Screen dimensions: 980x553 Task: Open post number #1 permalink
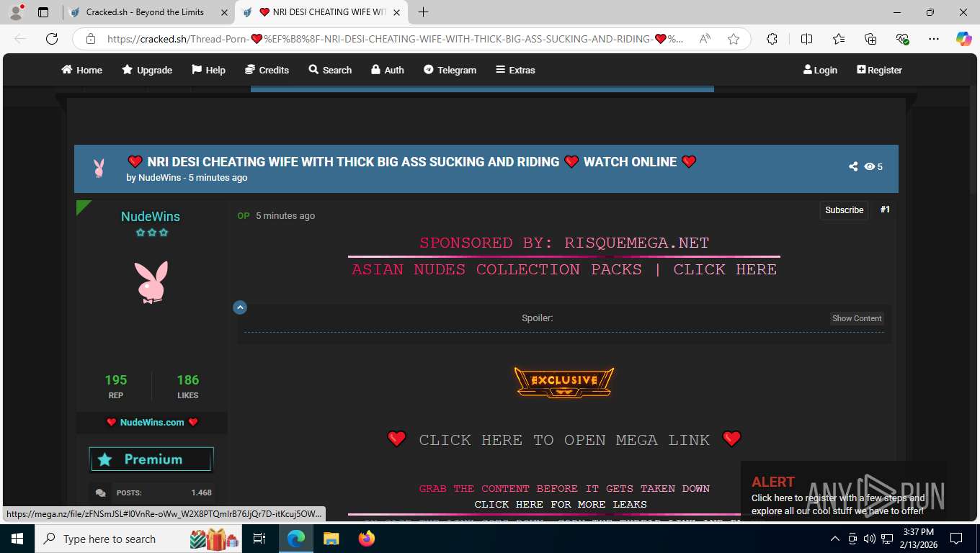885,210
